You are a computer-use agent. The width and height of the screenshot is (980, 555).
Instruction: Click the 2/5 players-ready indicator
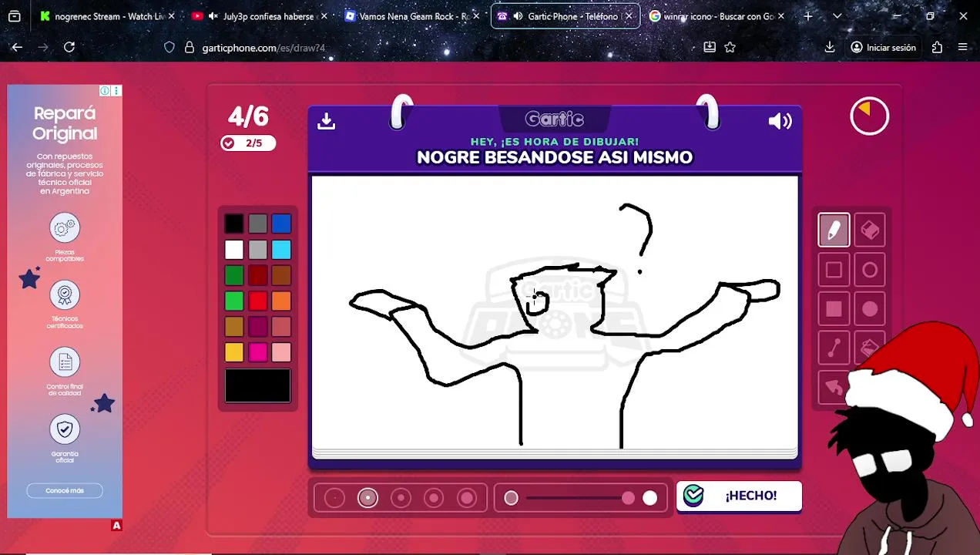248,143
